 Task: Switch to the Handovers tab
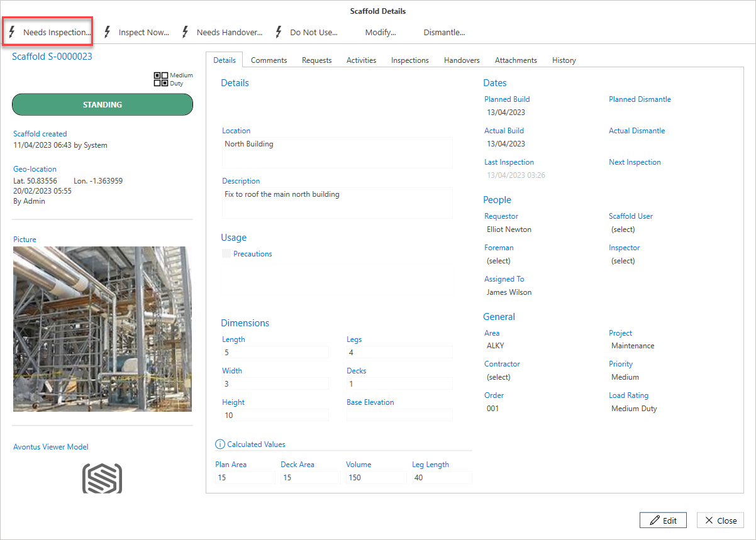[462, 60]
